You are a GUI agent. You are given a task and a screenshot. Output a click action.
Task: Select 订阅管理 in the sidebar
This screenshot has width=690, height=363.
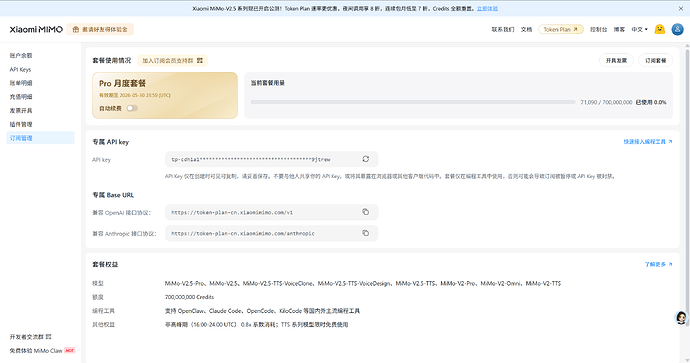(x=40, y=138)
